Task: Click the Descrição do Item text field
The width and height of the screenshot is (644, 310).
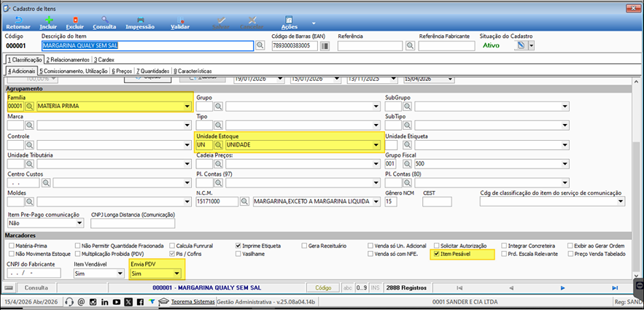Action: 147,45
